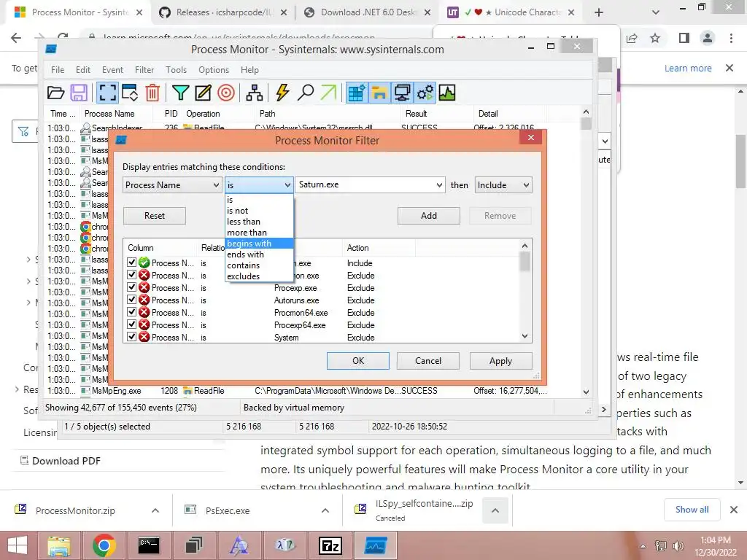
Task: Expand ILSpy zip download options chevron
Action: 495,510
